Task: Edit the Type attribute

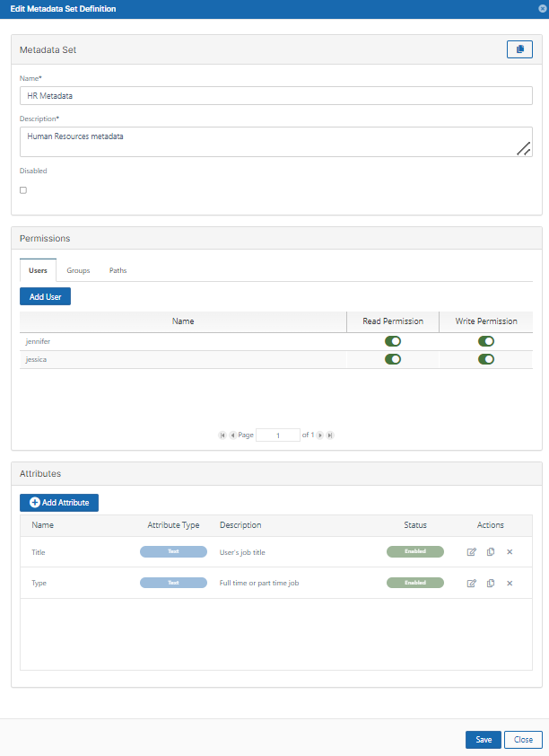Action: [472, 584]
